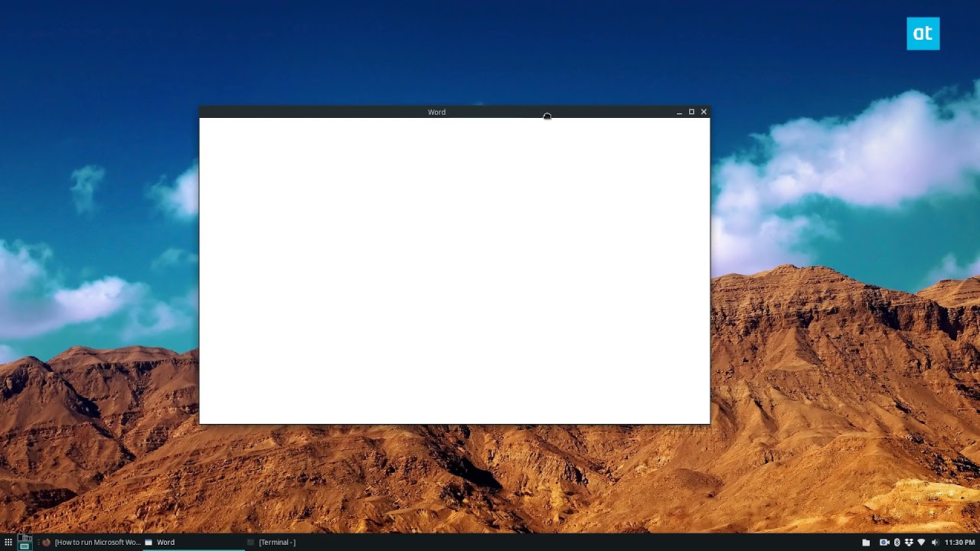
Task: Open the workspace switcher in taskbar
Action: [24, 543]
